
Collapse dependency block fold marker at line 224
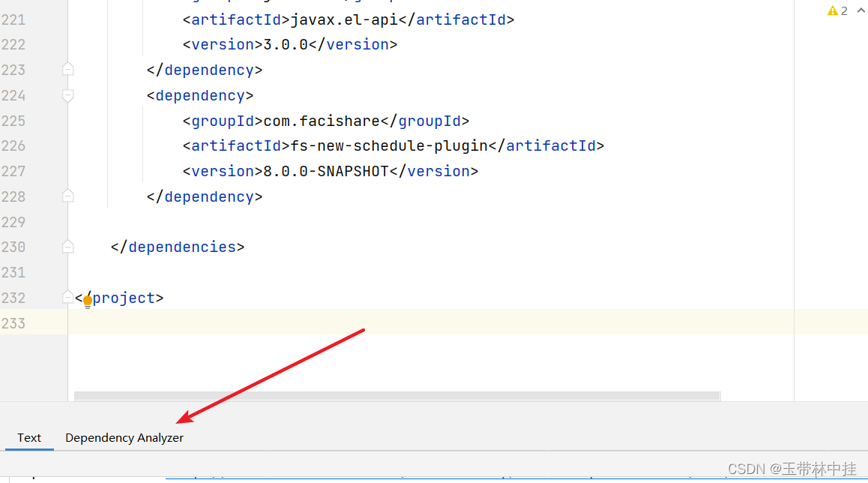click(x=67, y=96)
